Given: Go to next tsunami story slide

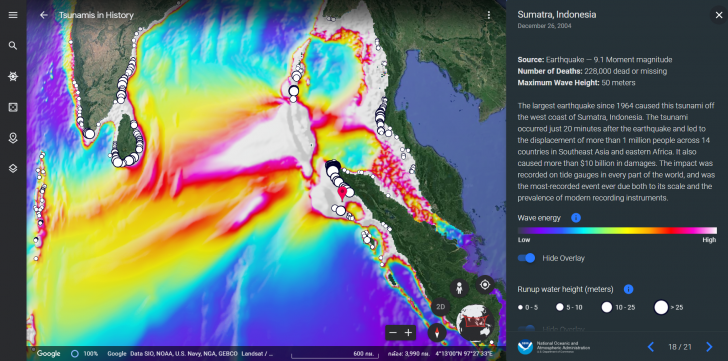Looking at the screenshot, I should coord(709,347).
